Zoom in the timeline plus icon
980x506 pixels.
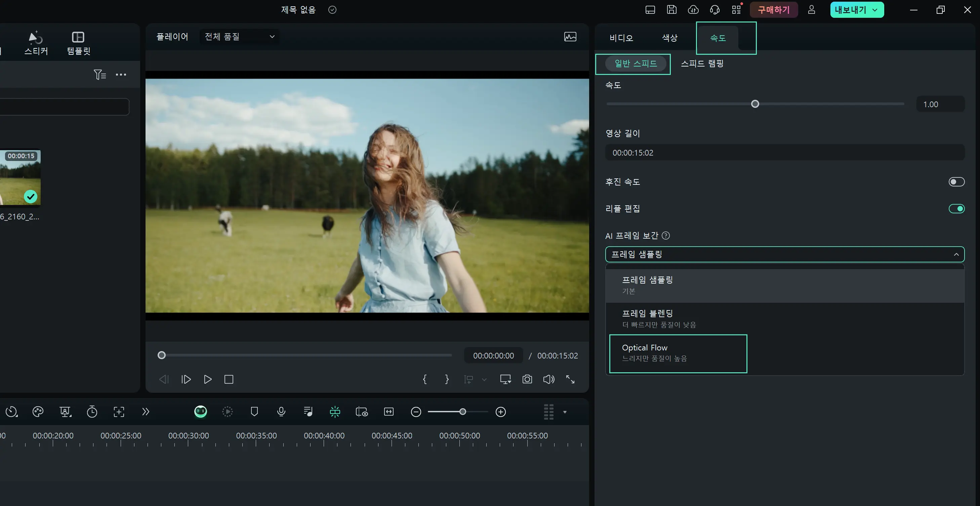(501, 412)
